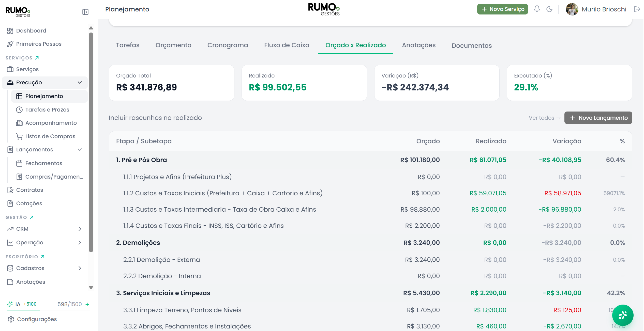Open Configurações gear item
644x331 pixels.
[37, 319]
